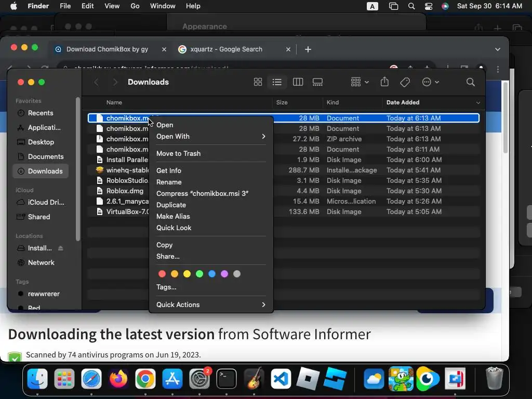
Task: Select the rewwrerer tag in sidebar
Action: pyautogui.click(x=41, y=294)
